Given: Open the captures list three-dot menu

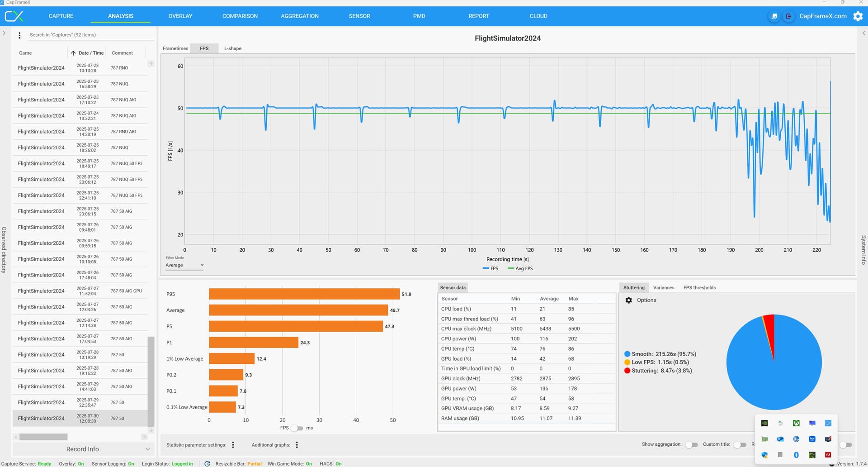Looking at the screenshot, I should (19, 35).
